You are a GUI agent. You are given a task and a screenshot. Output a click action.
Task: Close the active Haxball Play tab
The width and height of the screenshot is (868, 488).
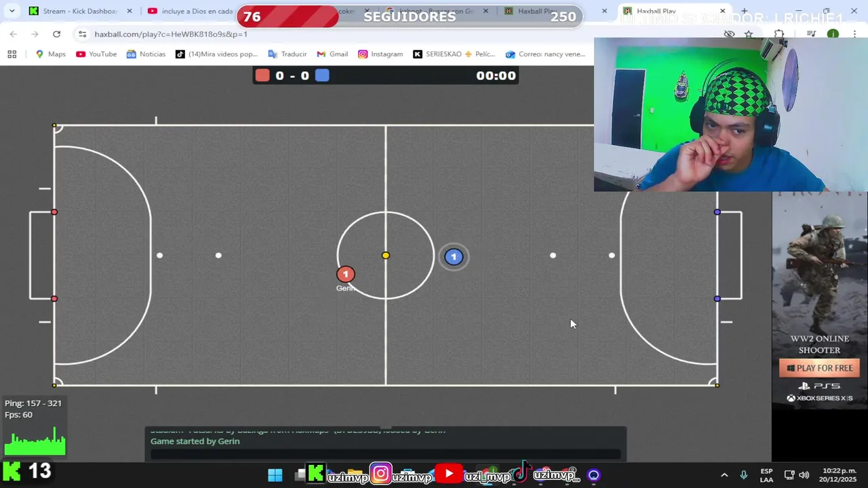(722, 11)
